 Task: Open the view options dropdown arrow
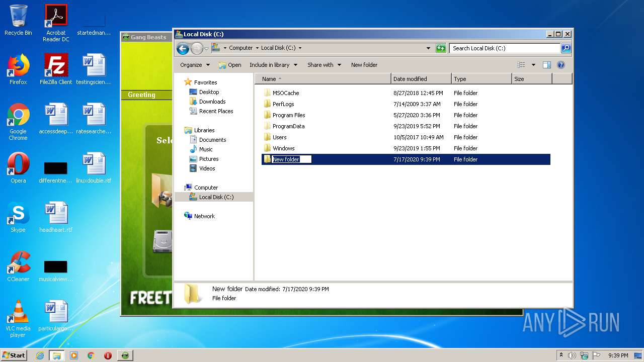[x=533, y=65]
